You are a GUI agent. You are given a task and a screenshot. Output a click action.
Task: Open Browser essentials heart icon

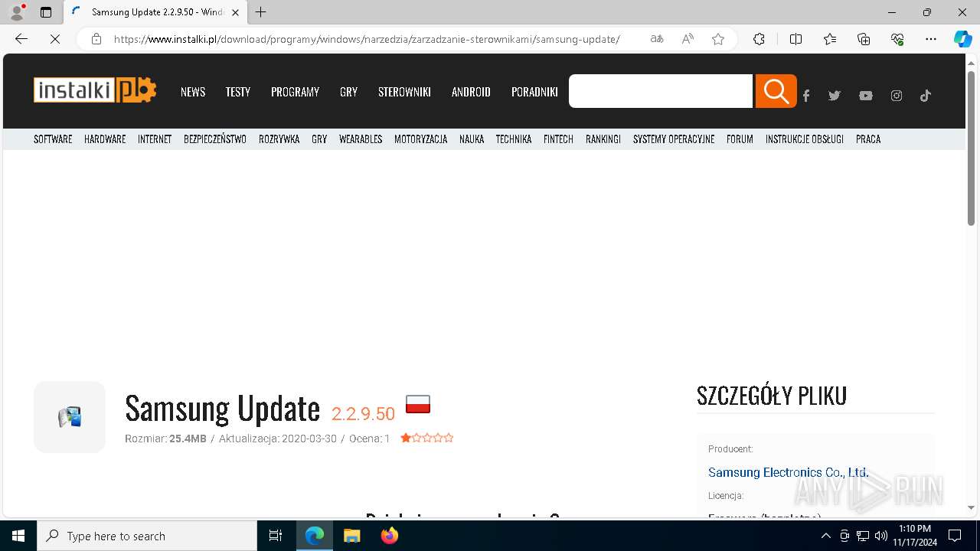coord(897,39)
